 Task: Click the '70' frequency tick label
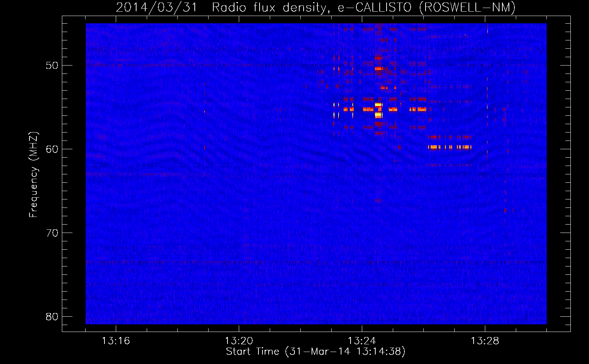52,233
